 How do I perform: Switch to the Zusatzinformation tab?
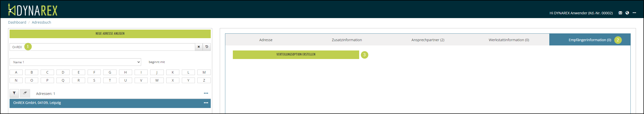click(347, 40)
